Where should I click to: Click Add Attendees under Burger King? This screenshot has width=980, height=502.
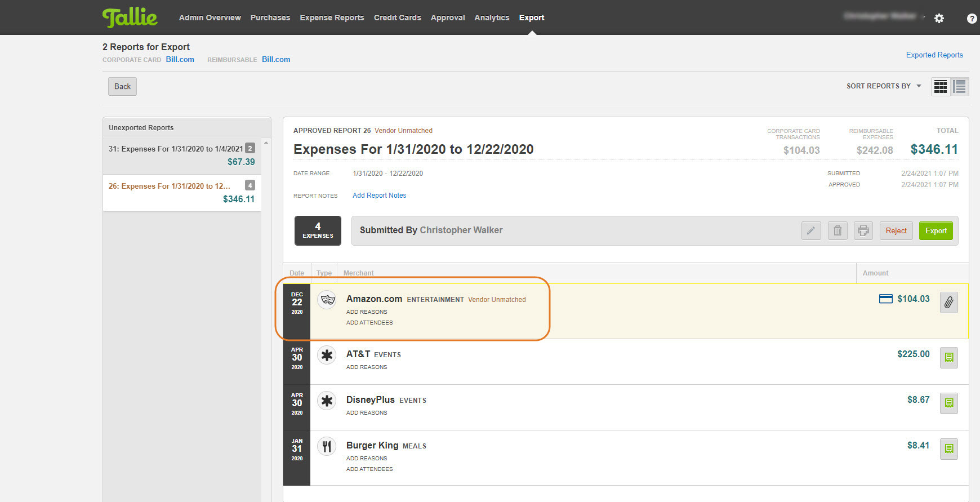coord(369,469)
